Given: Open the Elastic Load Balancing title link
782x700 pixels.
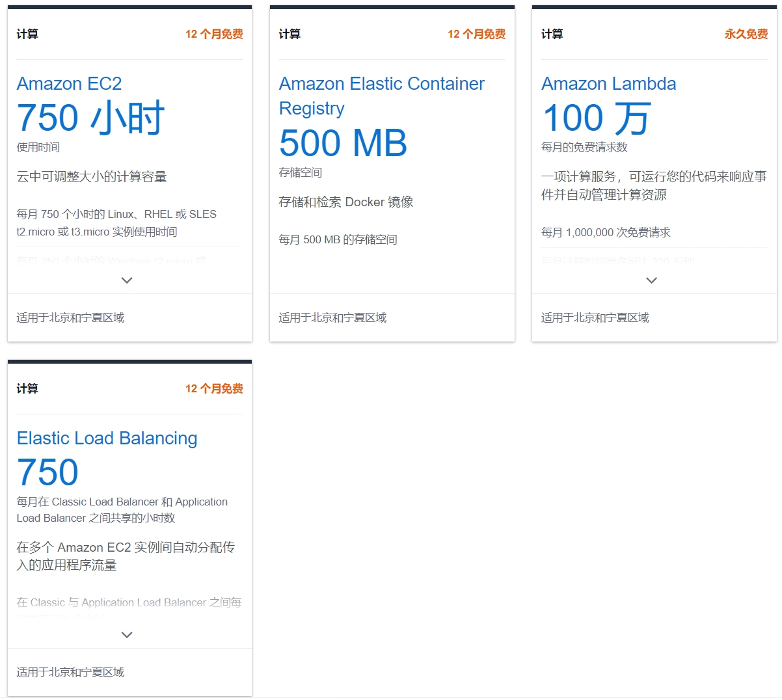Looking at the screenshot, I should tap(107, 438).
